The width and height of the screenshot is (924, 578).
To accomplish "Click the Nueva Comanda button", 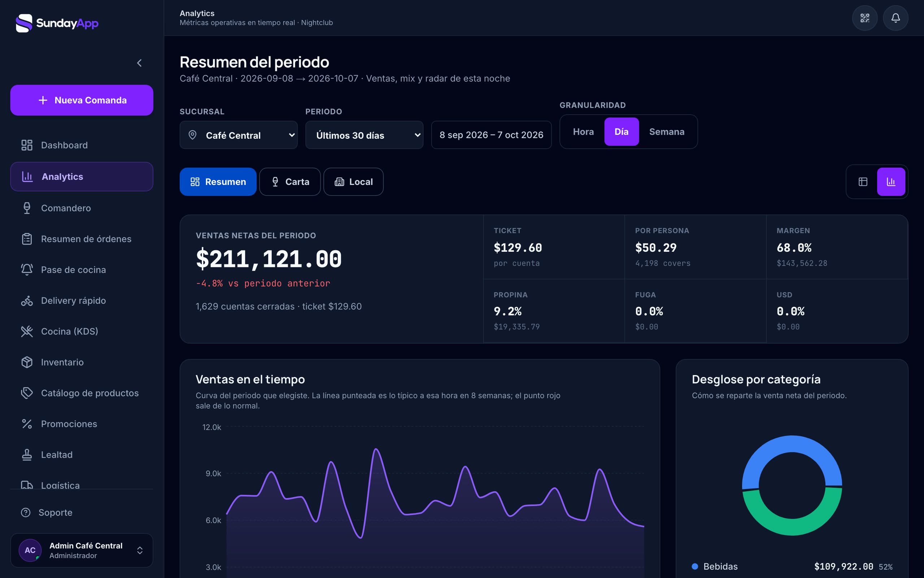I will pos(82,100).
